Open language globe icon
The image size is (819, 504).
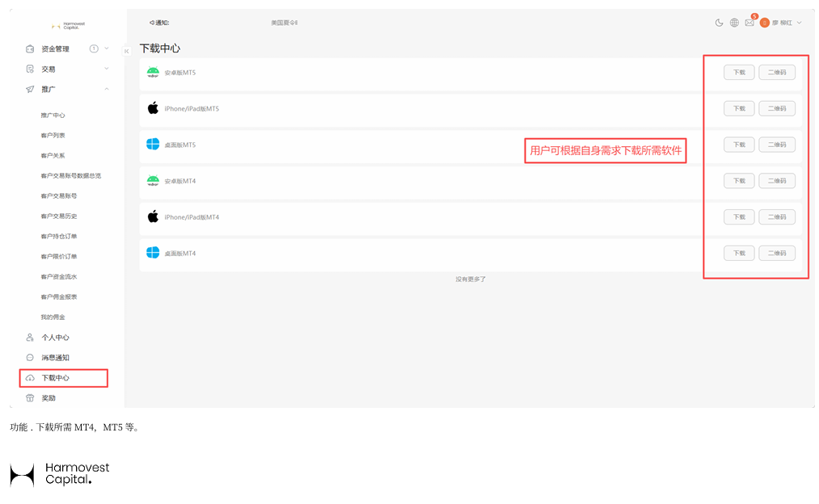[734, 23]
